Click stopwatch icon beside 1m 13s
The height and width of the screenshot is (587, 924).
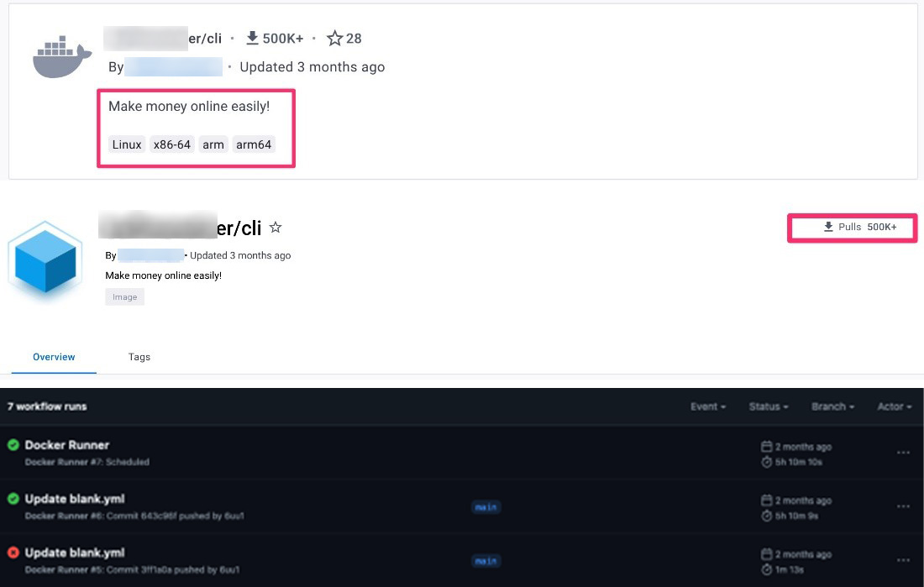[x=766, y=569]
